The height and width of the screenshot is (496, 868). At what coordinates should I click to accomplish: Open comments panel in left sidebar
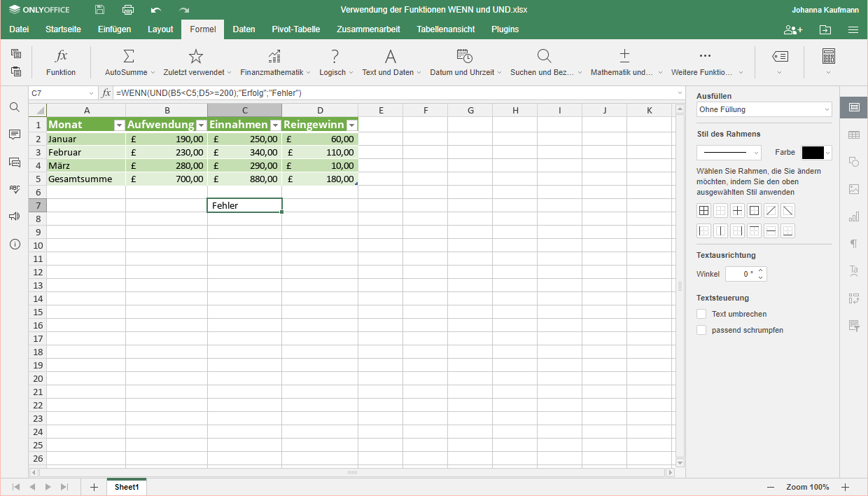14,135
